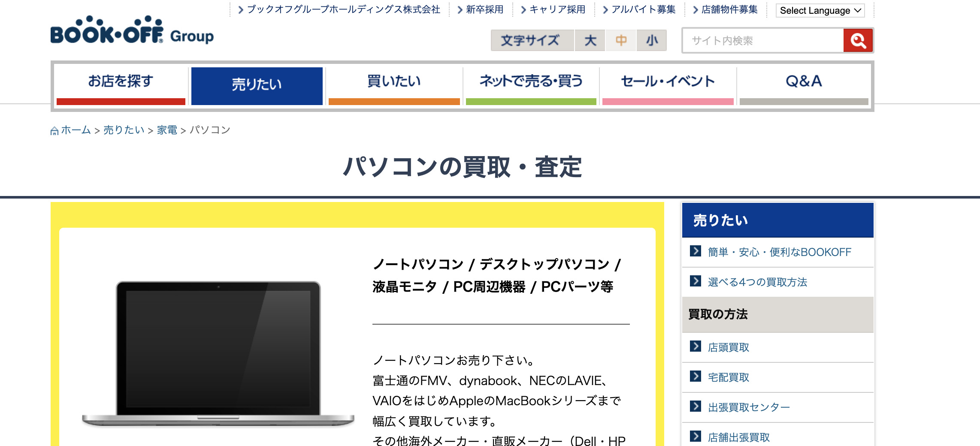This screenshot has width=980, height=446.
Task: Click arrow icon beside 出張買取センター
Action: 695,406
